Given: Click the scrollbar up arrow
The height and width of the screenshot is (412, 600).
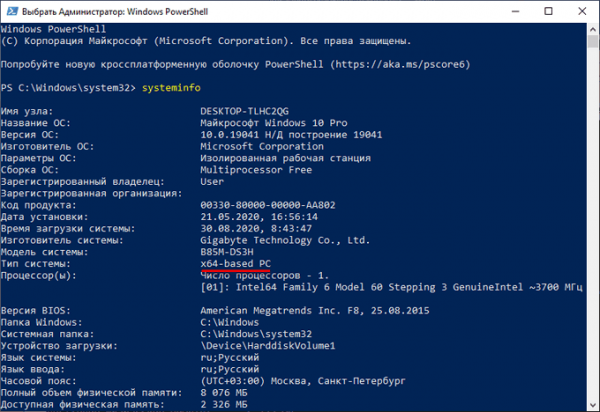Looking at the screenshot, I should [x=593, y=29].
